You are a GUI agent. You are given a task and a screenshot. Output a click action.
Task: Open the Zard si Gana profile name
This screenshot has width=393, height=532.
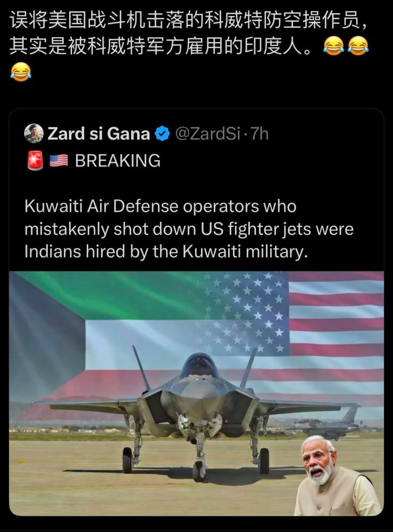99,134
